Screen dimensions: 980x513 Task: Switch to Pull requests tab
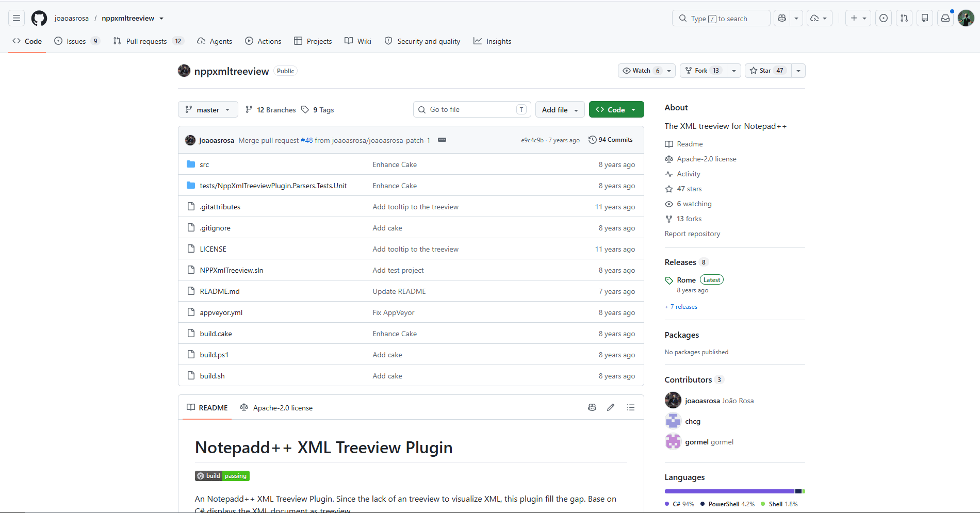coord(149,41)
